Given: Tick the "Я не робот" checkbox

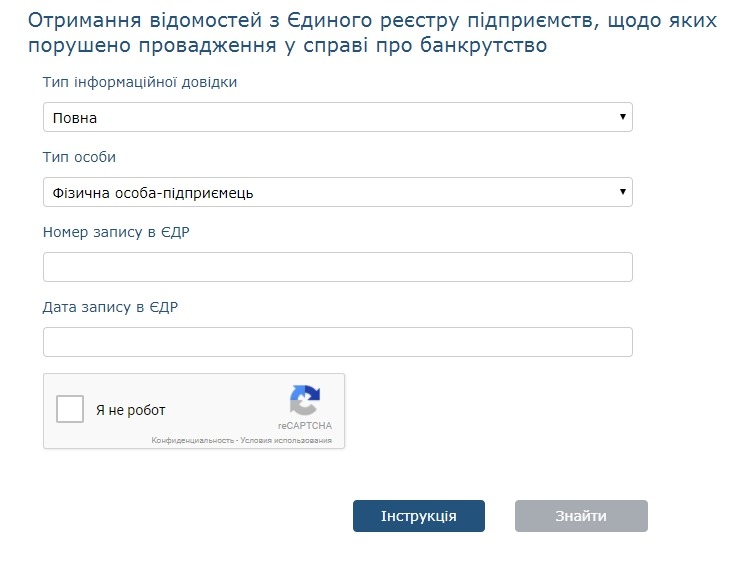Looking at the screenshot, I should pyautogui.click(x=70, y=409).
